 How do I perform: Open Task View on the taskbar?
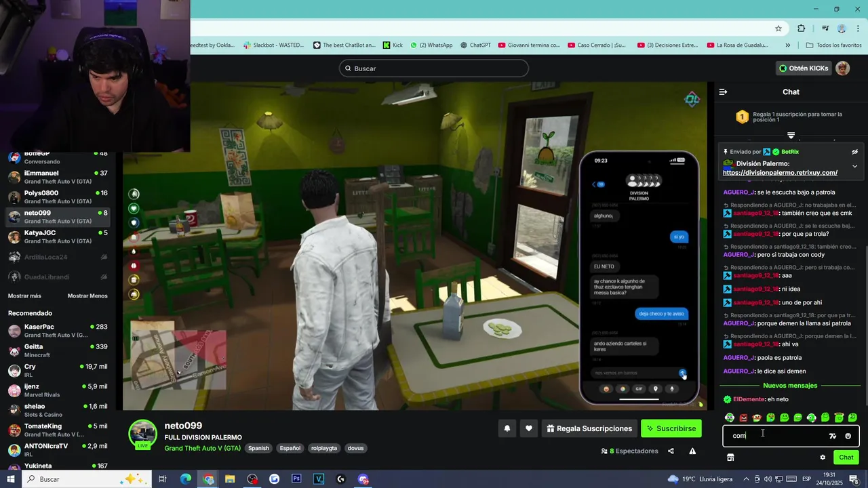tap(163, 479)
